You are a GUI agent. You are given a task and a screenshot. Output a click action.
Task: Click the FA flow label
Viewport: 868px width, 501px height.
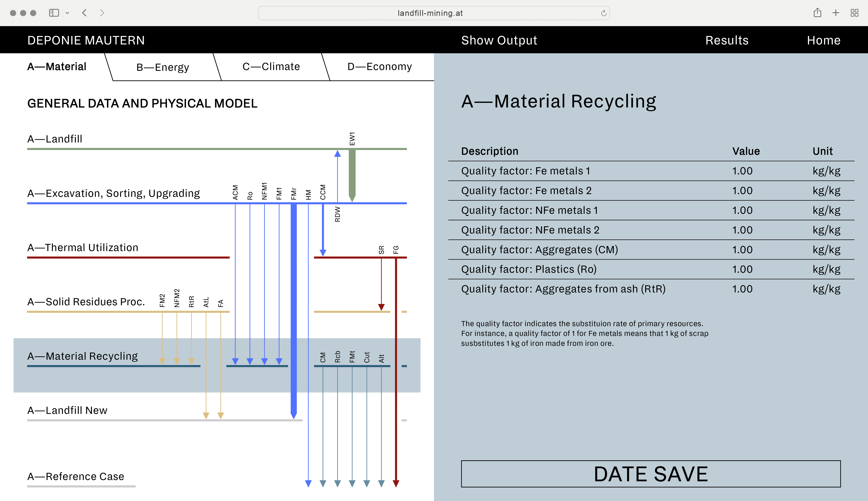click(x=221, y=303)
